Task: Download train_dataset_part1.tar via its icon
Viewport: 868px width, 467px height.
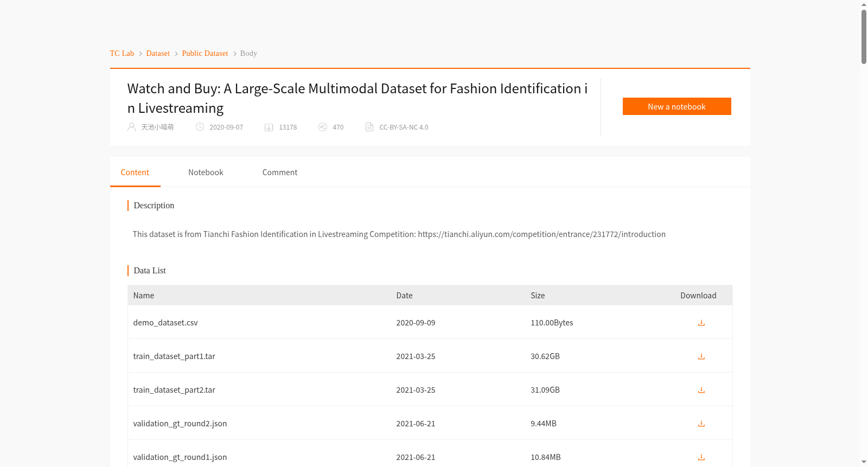Action: (x=701, y=356)
